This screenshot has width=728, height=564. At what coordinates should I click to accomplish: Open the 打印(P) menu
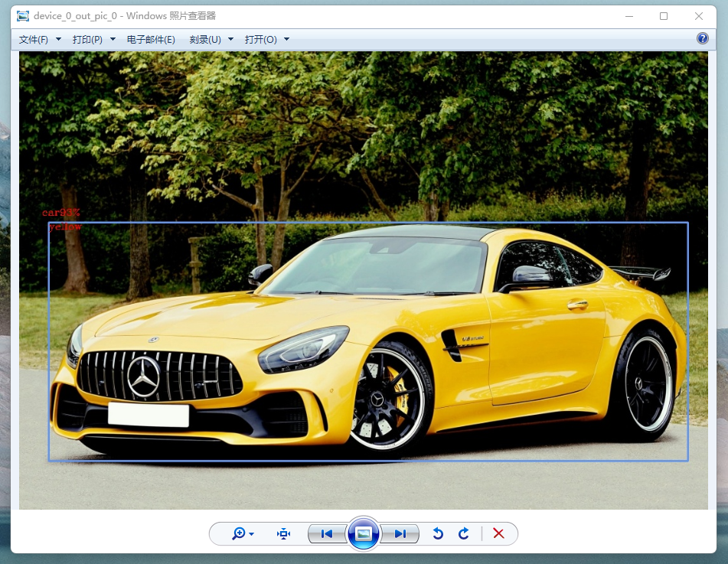[x=87, y=40]
